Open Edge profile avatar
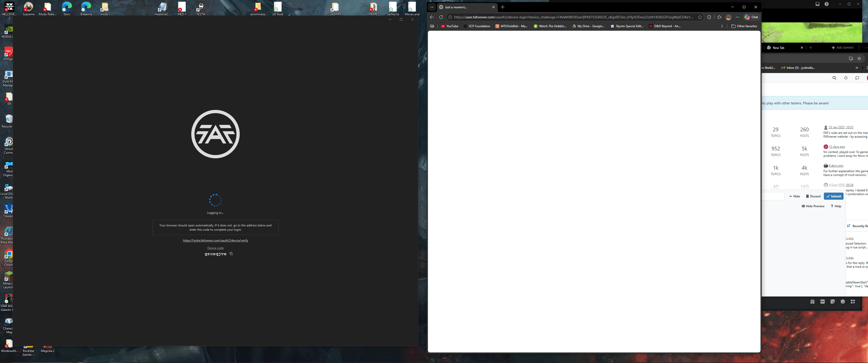 click(729, 17)
